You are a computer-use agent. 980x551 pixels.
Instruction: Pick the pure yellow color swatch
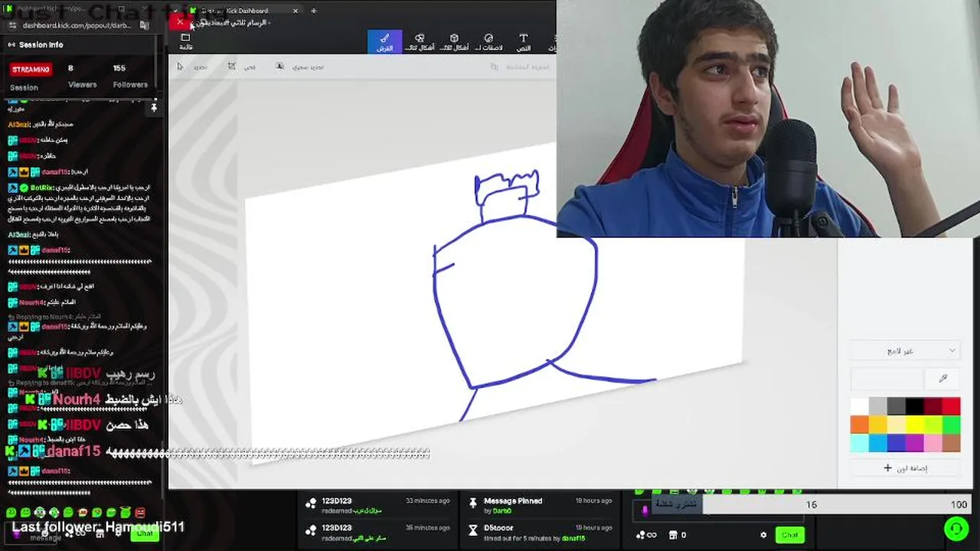tap(914, 424)
